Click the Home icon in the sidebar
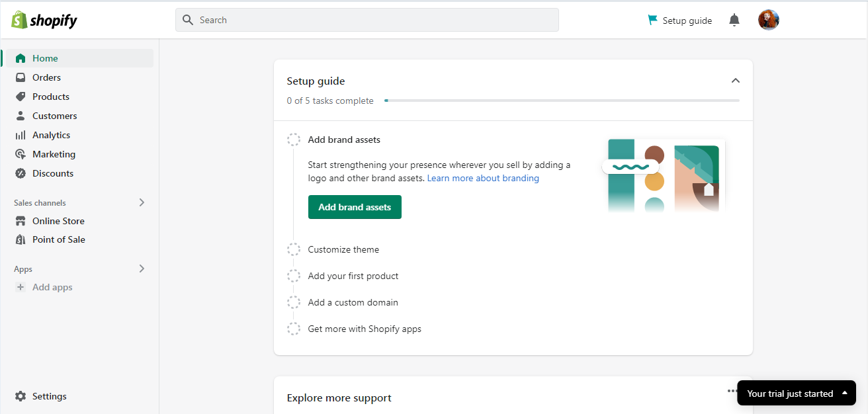 (21, 58)
